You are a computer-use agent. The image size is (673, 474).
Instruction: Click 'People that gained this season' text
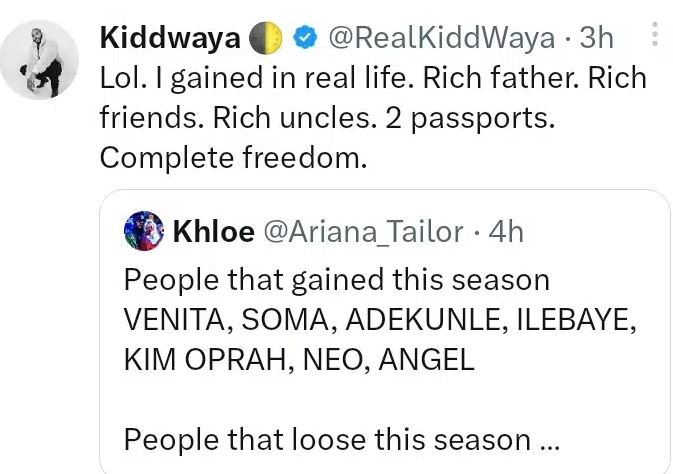(336, 279)
